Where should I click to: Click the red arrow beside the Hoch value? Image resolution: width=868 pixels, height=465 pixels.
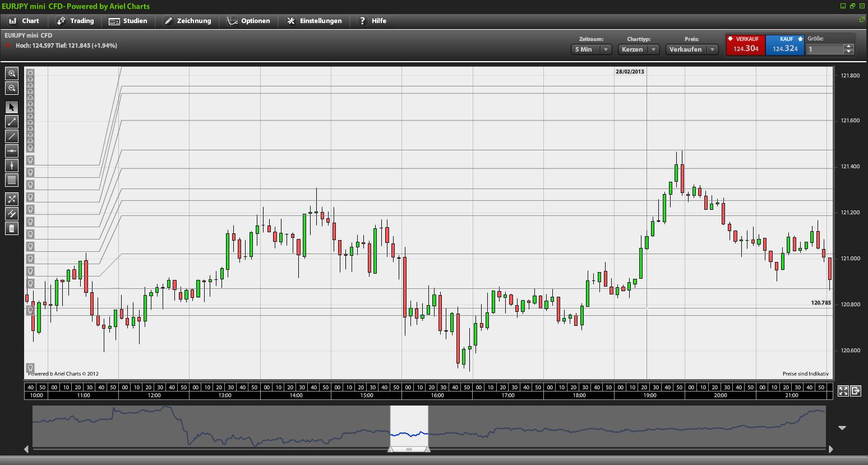[x=9, y=45]
